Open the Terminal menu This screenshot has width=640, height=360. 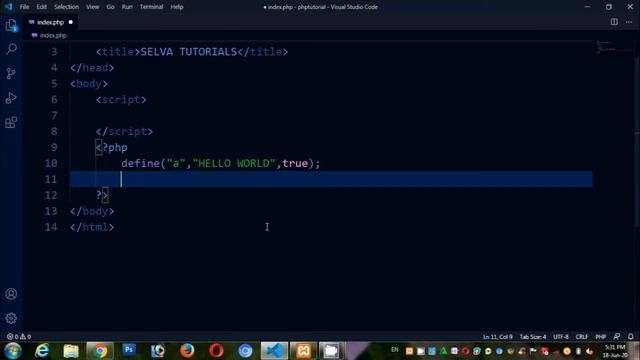pyautogui.click(x=151, y=7)
